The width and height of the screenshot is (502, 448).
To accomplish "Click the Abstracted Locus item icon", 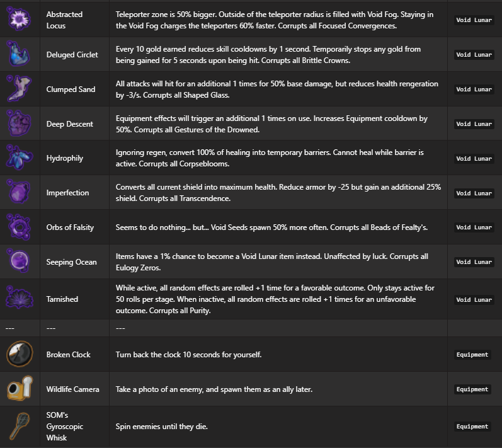I will pyautogui.click(x=18, y=20).
